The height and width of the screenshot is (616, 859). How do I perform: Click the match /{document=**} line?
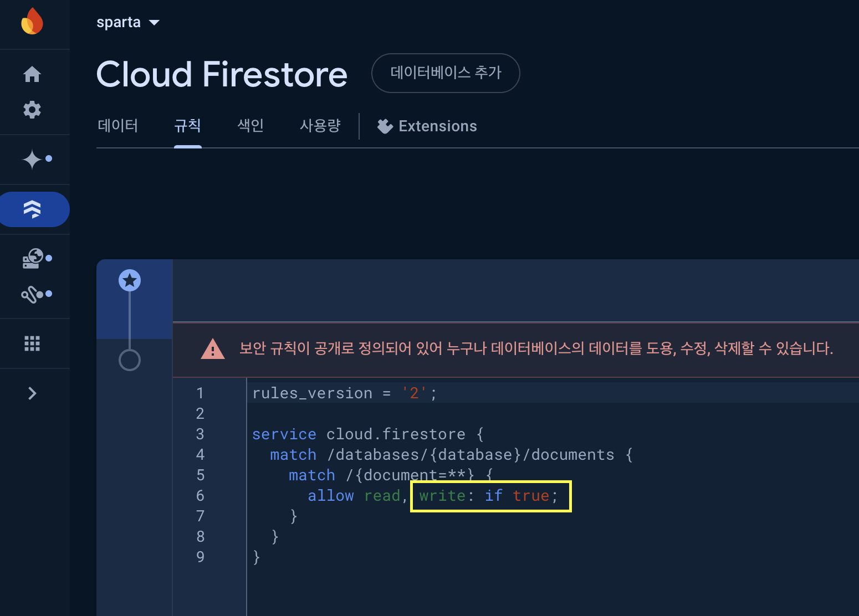(391, 475)
